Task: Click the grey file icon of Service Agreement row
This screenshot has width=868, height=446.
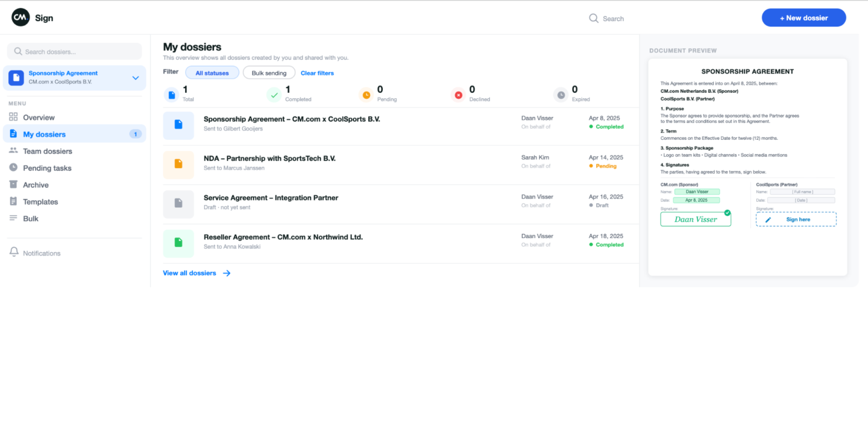Action: tap(178, 204)
